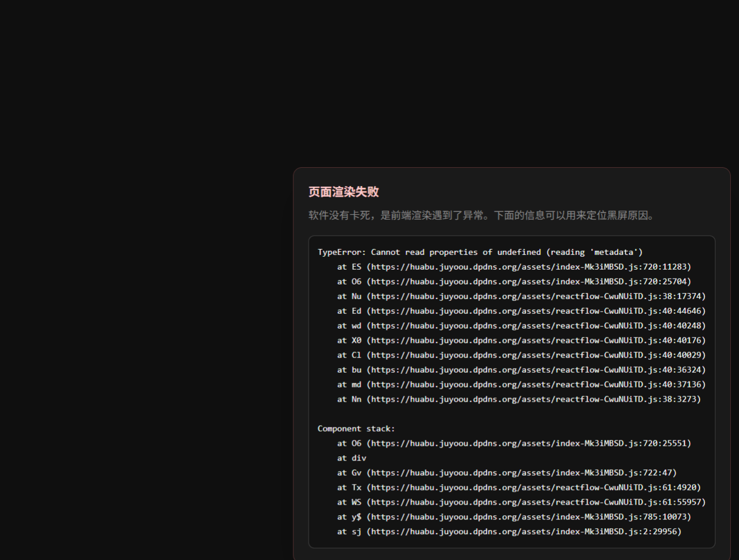
Task: Select the 'at Nu' reactflow stack line
Action: 521,296
